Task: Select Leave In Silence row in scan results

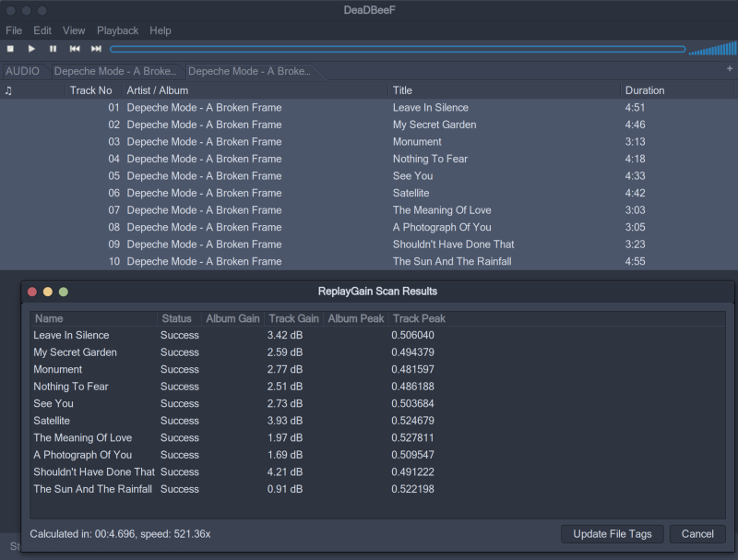Action: 377,335
